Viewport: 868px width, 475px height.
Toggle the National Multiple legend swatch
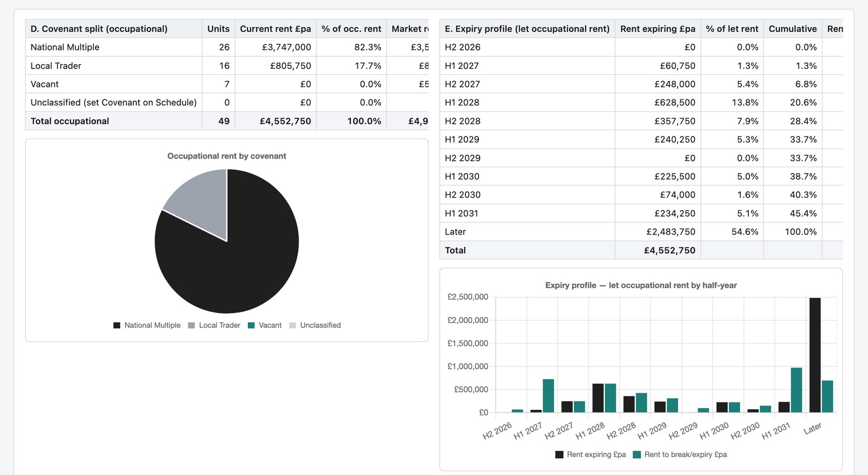pyautogui.click(x=117, y=325)
